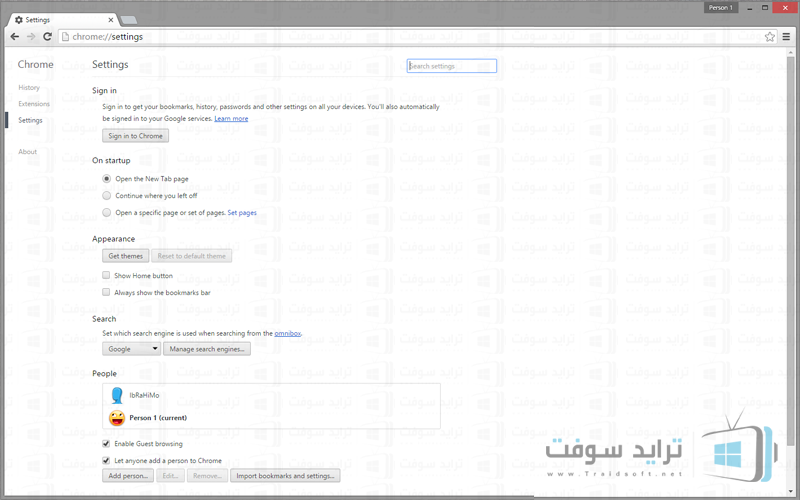
Task: Toggle Let anyone add a person to Chrome
Action: tap(106, 460)
